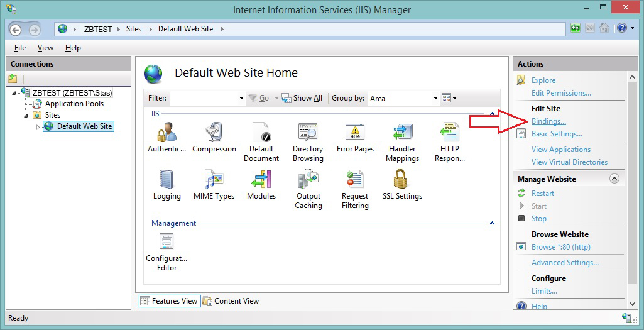This screenshot has height=330, width=644.
Task: Open the View menu
Action: pos(45,48)
